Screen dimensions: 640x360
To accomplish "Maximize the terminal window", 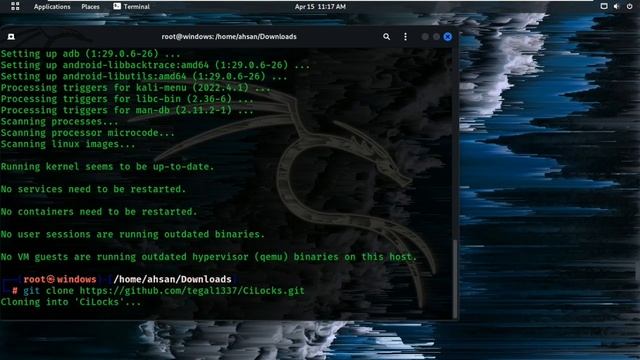I will click(436, 37).
